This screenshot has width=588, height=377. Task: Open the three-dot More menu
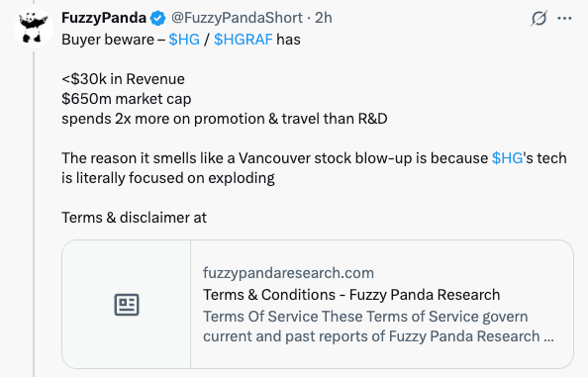click(x=564, y=18)
